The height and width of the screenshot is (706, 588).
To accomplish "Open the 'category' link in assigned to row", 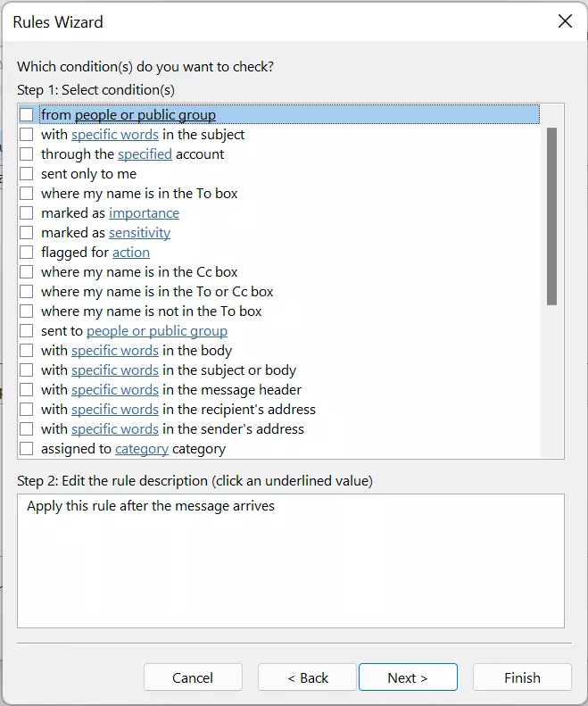I will (x=142, y=449).
